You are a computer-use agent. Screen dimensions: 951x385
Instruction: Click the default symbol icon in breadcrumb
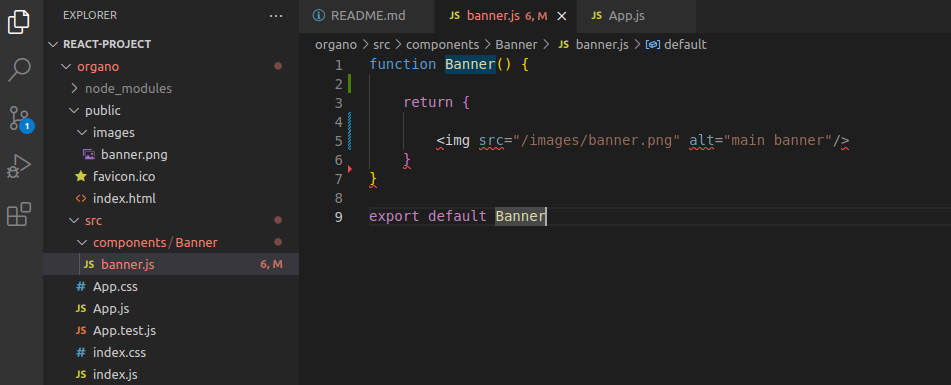pyautogui.click(x=653, y=44)
